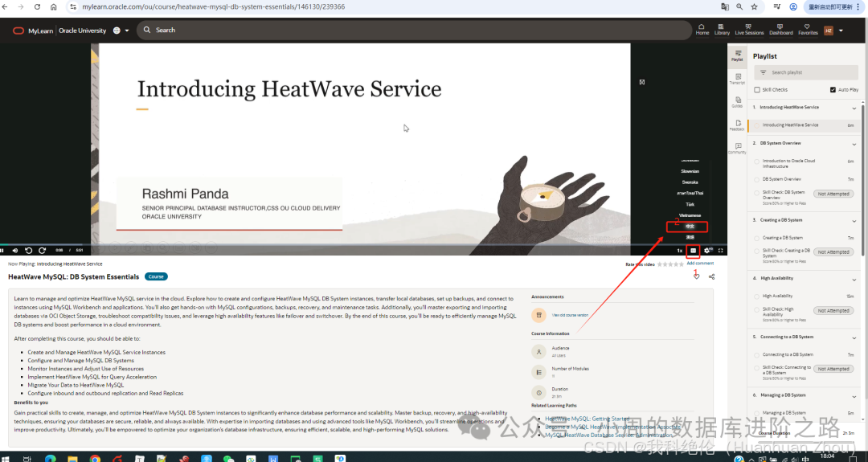
Task: Click Not Attempted for Connecting to DB System
Action: coord(833,369)
